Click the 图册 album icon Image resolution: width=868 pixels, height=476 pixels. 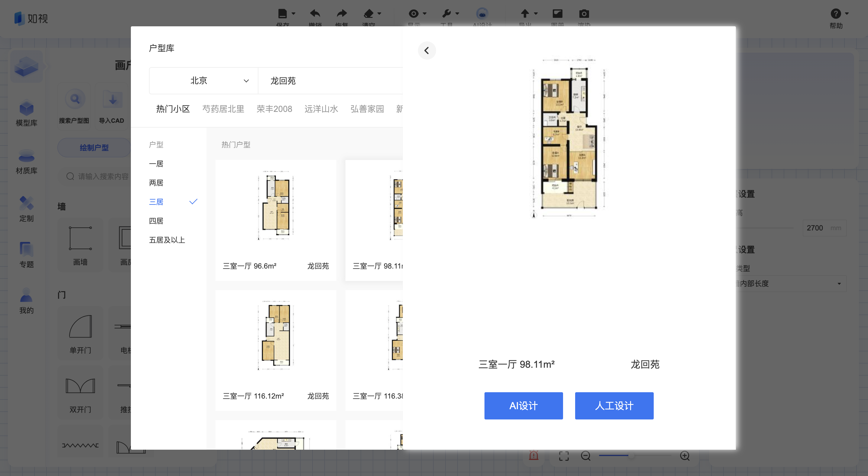click(x=557, y=14)
